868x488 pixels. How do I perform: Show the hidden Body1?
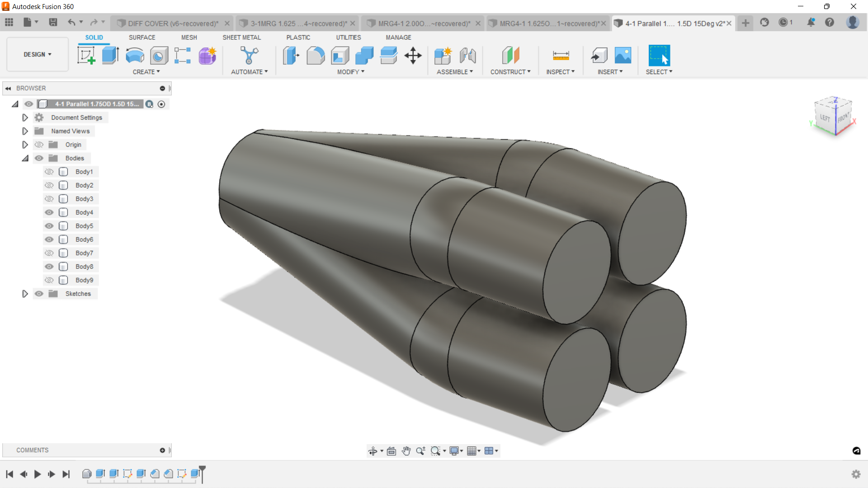(49, 172)
